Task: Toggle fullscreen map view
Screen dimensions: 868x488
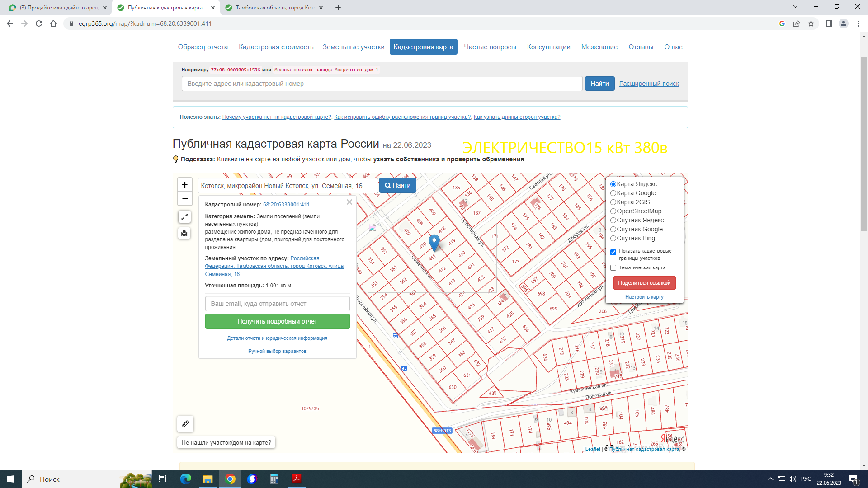Action: (184, 217)
